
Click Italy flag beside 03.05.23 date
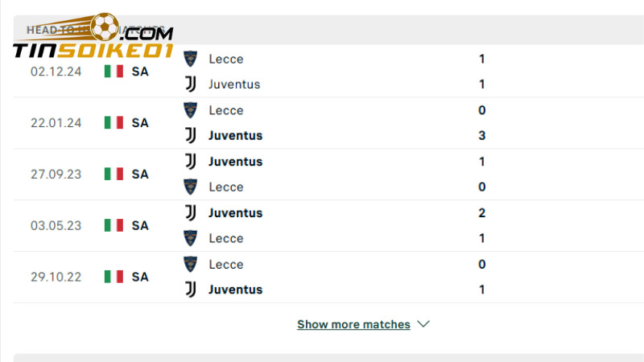click(x=114, y=225)
